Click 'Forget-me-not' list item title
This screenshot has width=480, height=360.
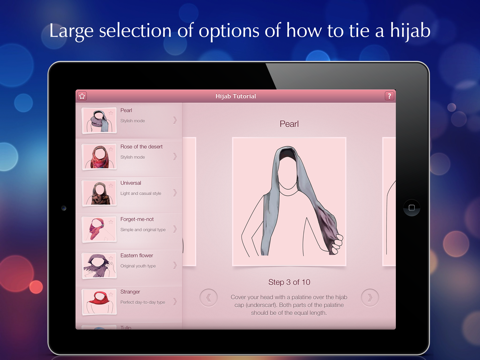point(137,219)
